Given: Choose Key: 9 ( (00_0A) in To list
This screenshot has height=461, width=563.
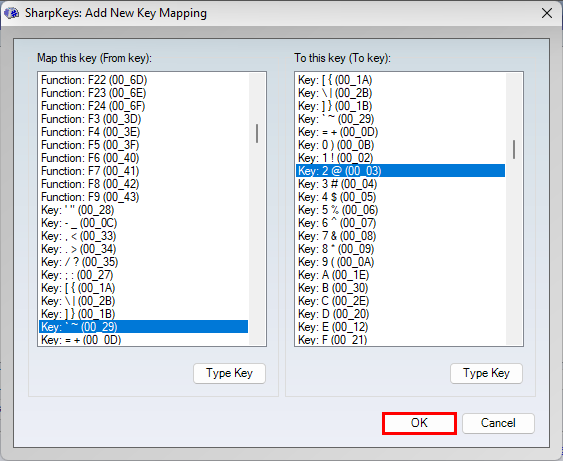Looking at the screenshot, I should click(x=401, y=262).
